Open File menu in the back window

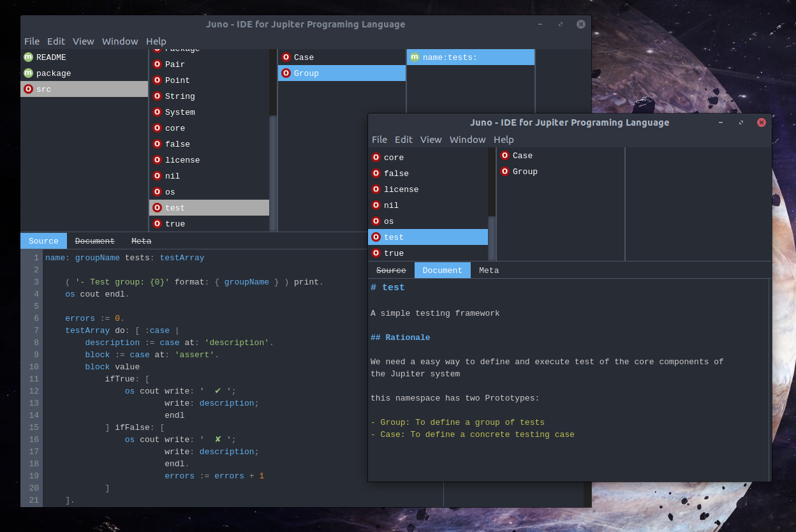[x=32, y=41]
